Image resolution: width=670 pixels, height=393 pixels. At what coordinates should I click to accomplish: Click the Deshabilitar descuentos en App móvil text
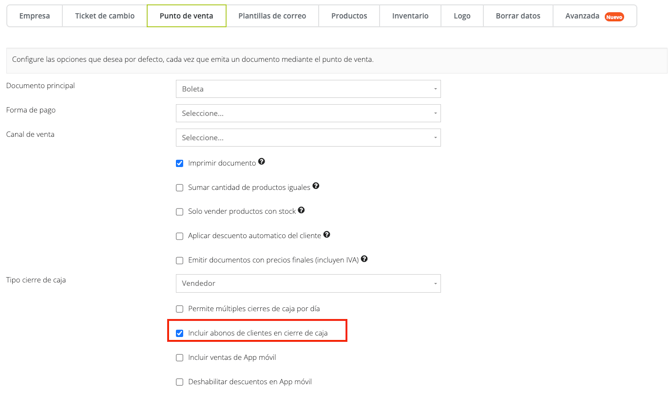tap(250, 382)
